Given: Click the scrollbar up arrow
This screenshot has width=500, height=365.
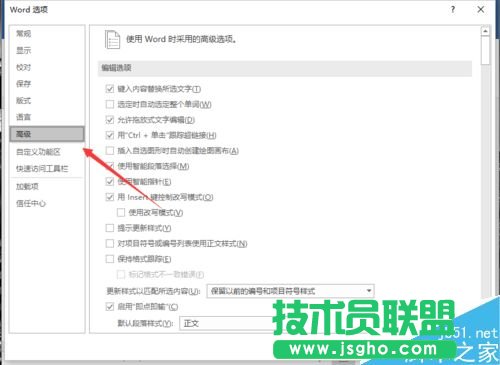Looking at the screenshot, I should pos(485,31).
